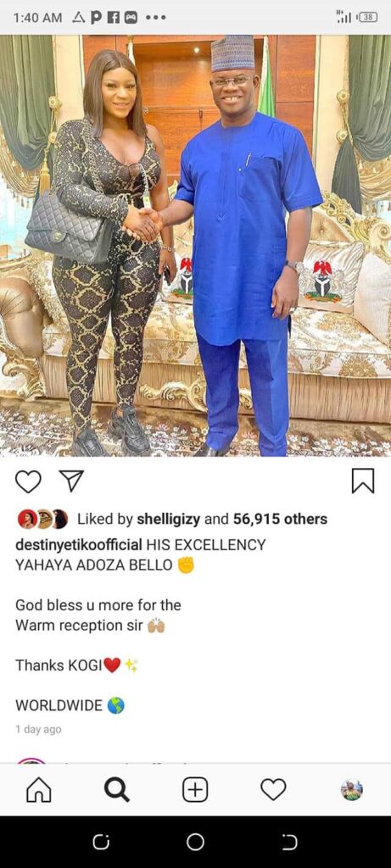Tap Android home circle button

[x=195, y=842]
